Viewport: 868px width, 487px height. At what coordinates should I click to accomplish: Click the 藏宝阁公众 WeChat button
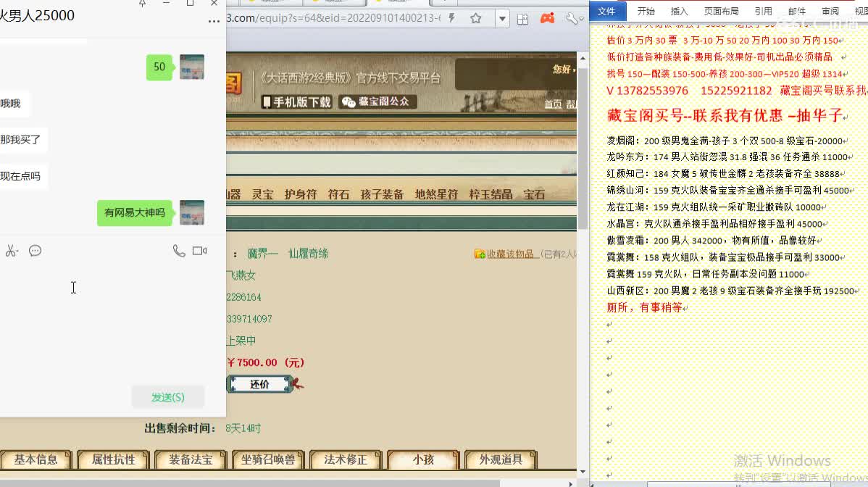[378, 102]
